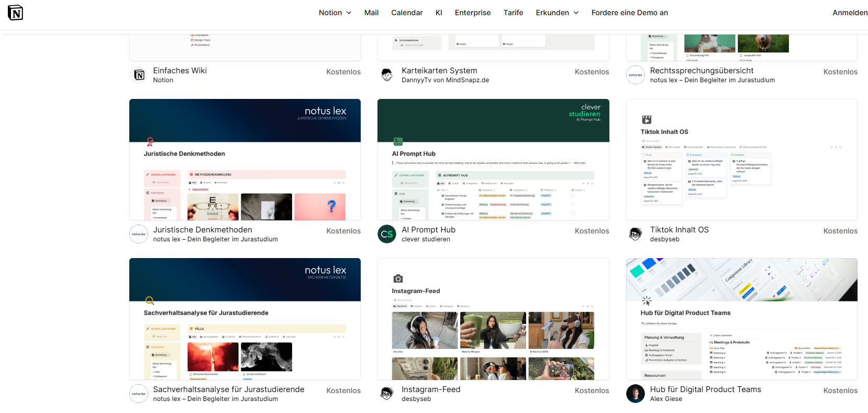Open Einfaches Wiki template title
Viewport: 868px width, 413px height.
180,71
